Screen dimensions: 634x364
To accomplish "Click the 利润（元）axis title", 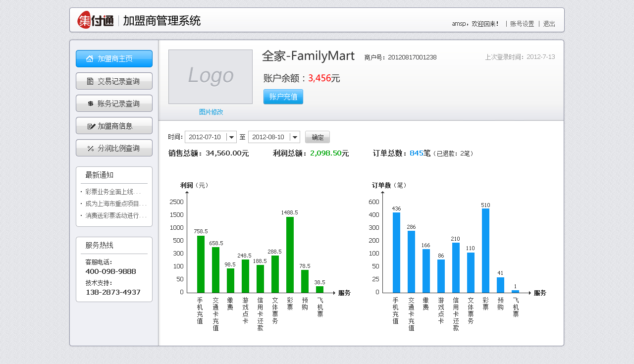I will [x=194, y=185].
